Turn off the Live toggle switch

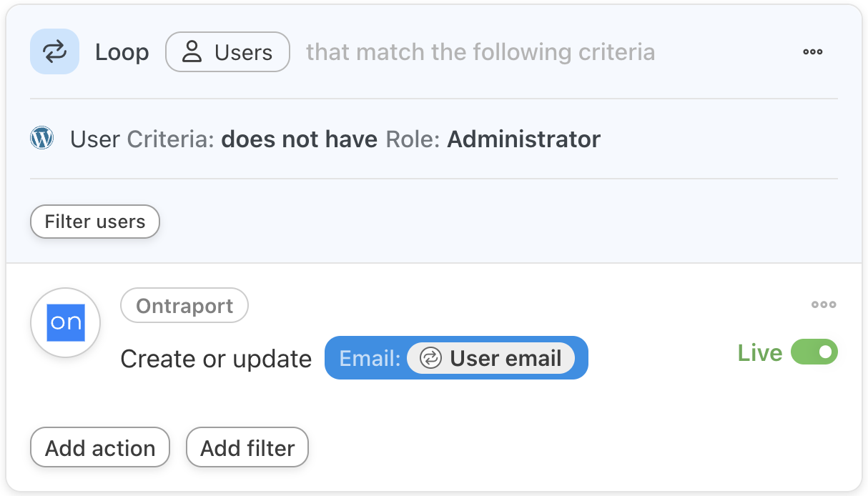814,352
